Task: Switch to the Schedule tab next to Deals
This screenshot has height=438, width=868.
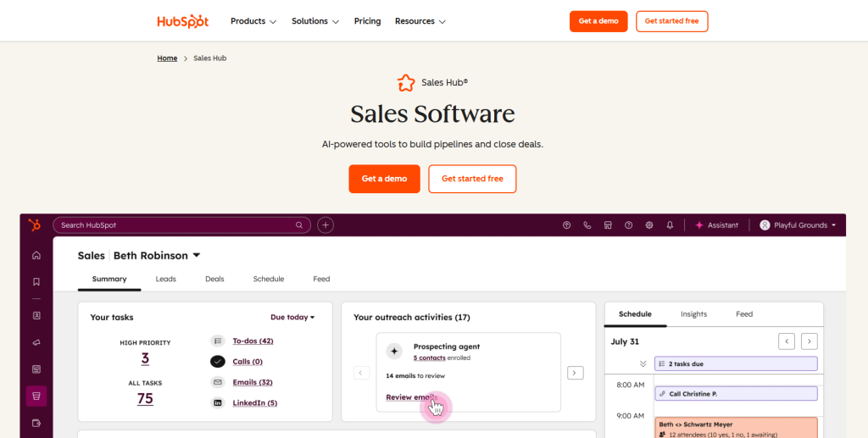Action: coord(269,280)
